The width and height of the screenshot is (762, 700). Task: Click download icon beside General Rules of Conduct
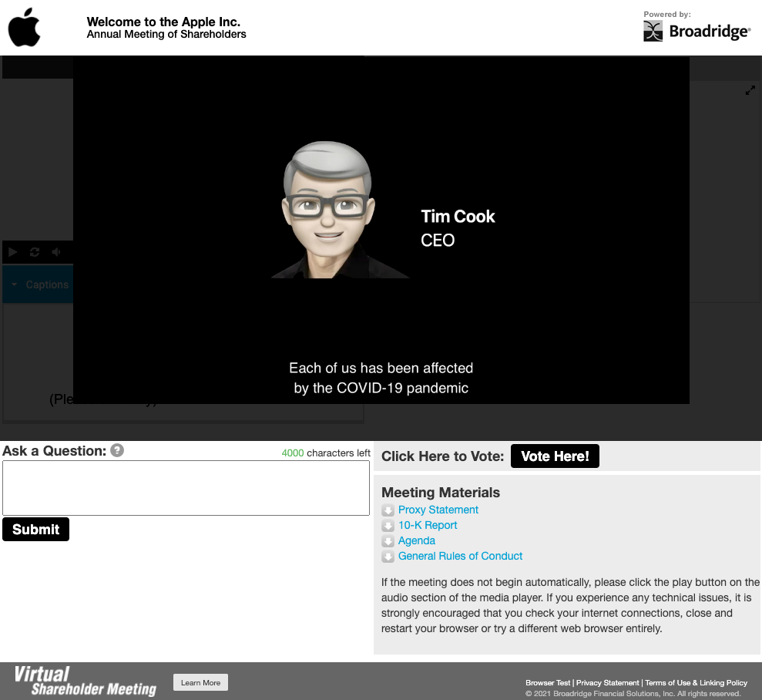pyautogui.click(x=388, y=557)
